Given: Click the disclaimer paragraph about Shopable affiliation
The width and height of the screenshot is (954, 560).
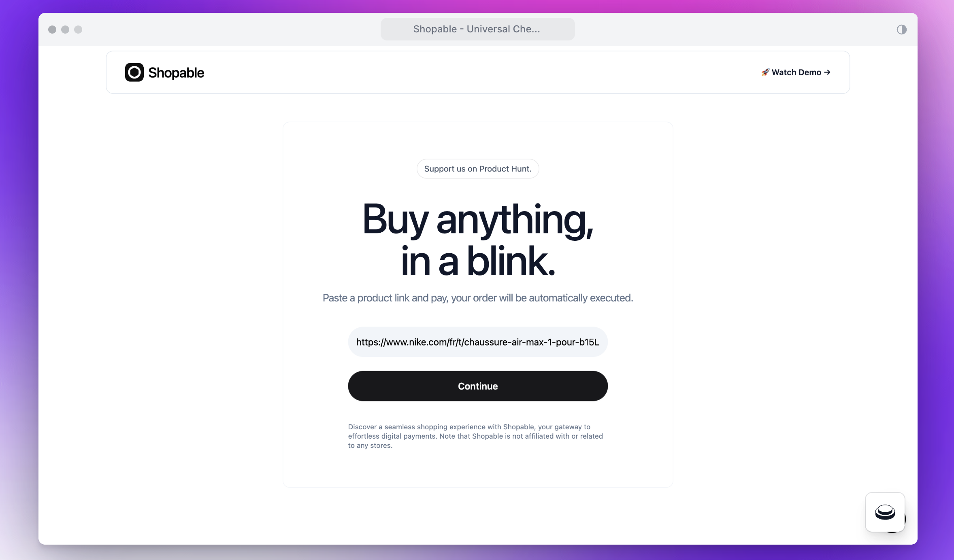Looking at the screenshot, I should click(475, 436).
